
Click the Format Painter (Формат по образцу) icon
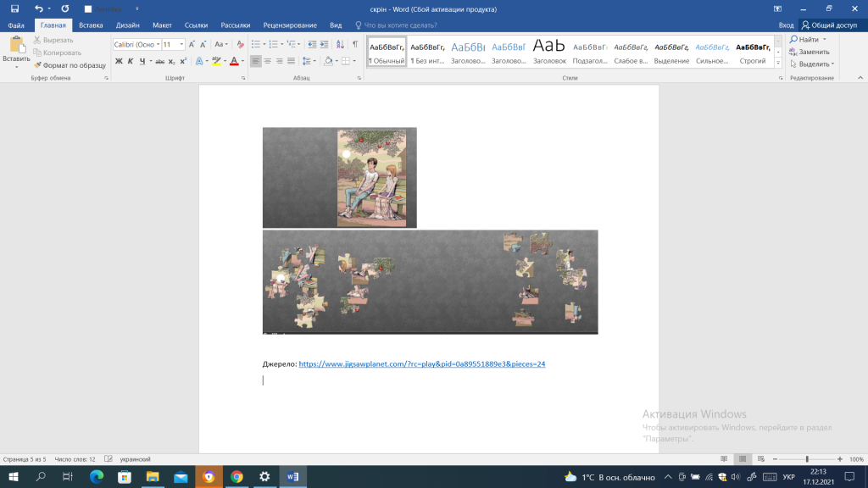click(37, 64)
